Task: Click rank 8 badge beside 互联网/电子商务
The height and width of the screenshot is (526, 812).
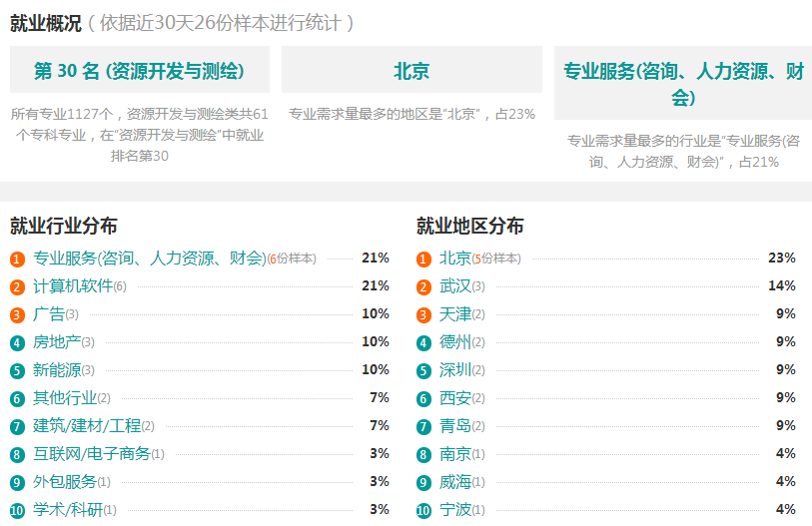Action: 17,454
